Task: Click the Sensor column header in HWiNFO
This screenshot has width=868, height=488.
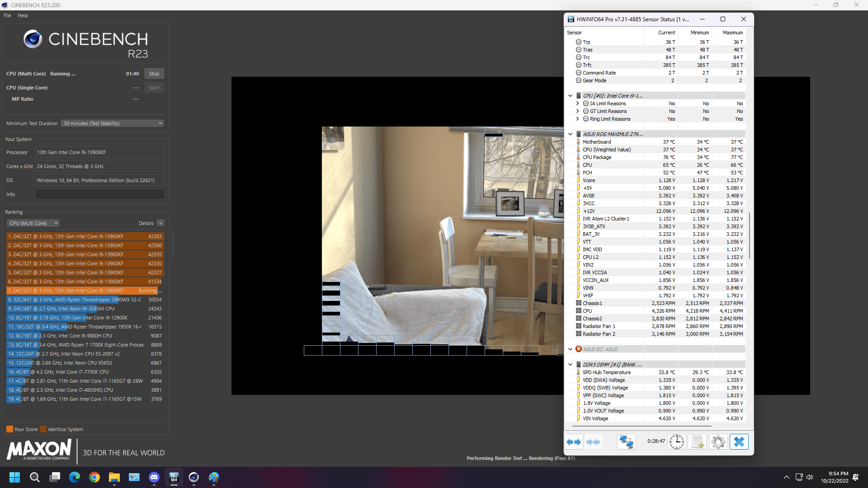Action: tap(604, 33)
